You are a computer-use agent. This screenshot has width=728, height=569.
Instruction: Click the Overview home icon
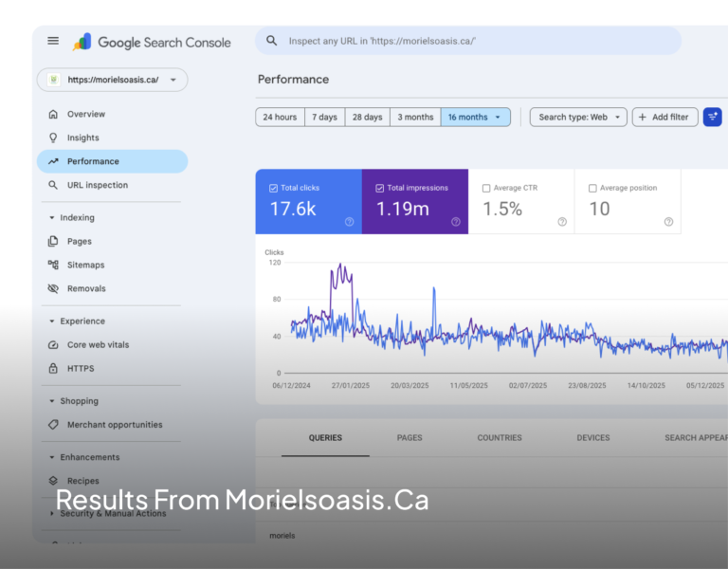coord(53,114)
